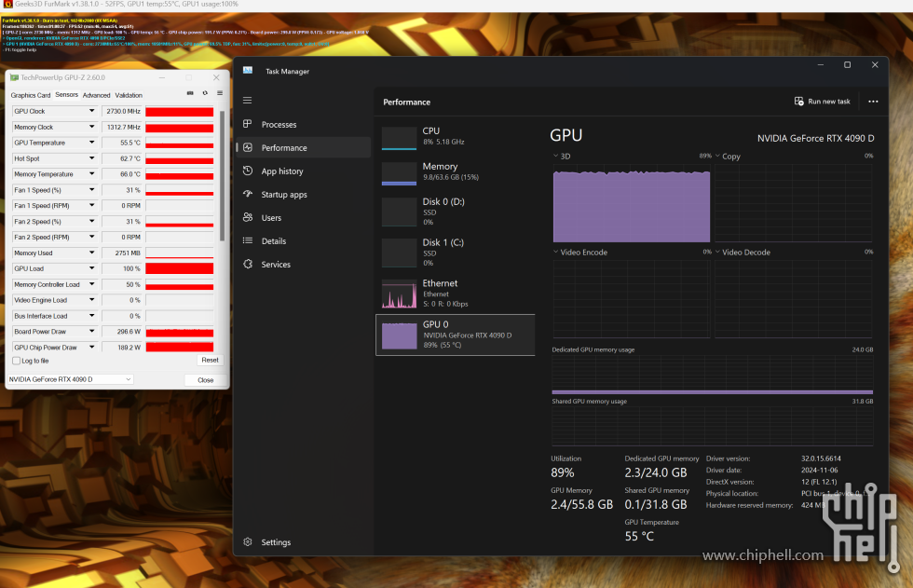Open the Task Manager hamburger navigation menu
This screenshot has width=913, height=588.
pyautogui.click(x=248, y=100)
